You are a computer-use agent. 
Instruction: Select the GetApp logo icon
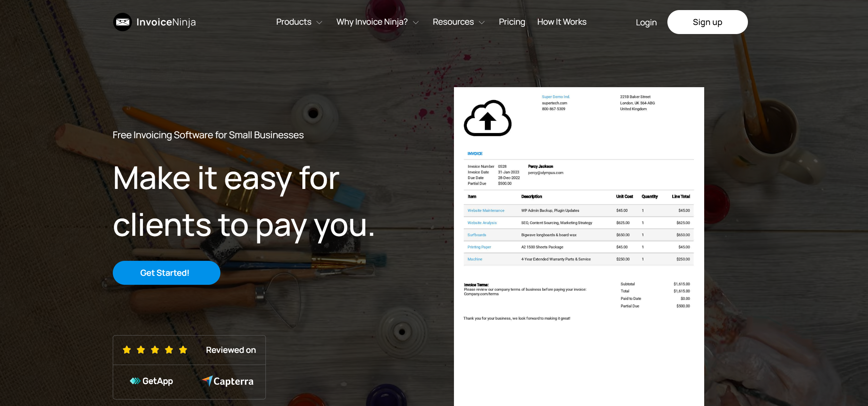pos(135,381)
